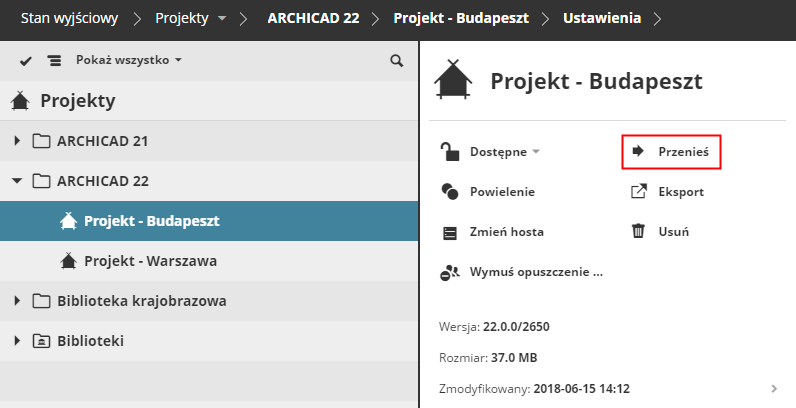Viewport: 796px width, 408px height.
Task: Open the Pokaż wszystko filter dropdown
Action: tap(128, 60)
